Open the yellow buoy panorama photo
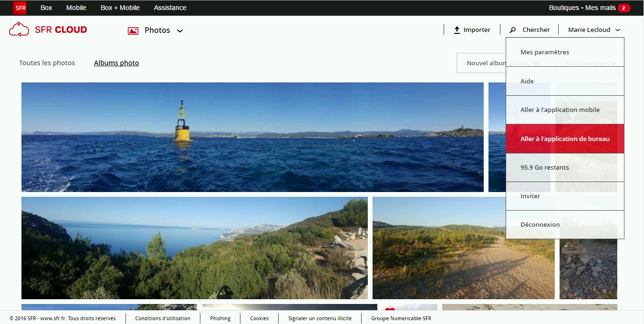Screen dimensions: 644x324 (x=252, y=137)
